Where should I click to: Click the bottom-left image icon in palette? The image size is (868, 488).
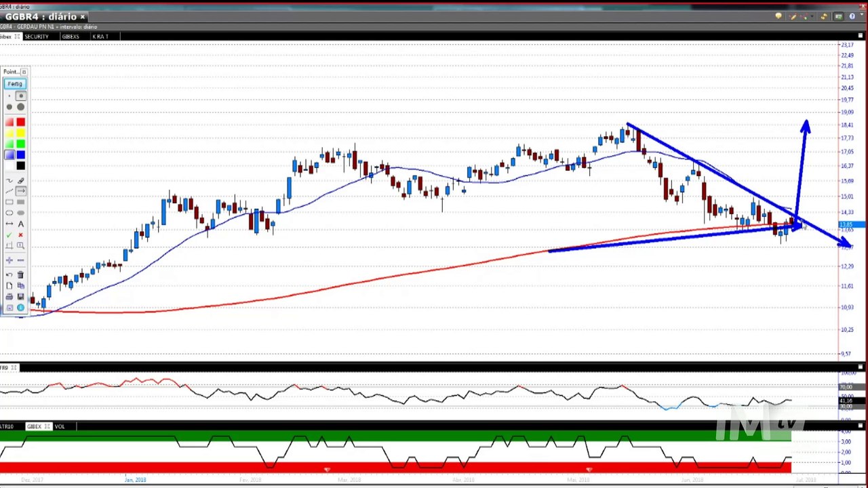click(x=9, y=308)
